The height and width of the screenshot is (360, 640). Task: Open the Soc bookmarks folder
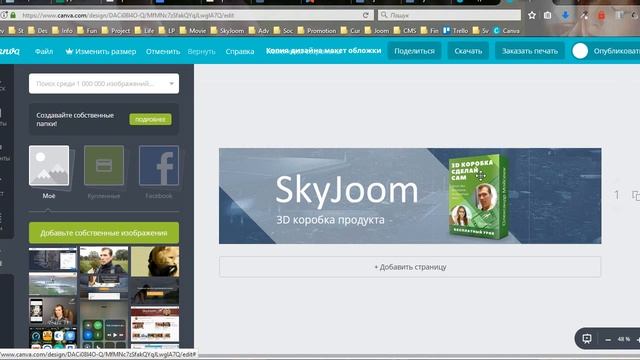283,31
